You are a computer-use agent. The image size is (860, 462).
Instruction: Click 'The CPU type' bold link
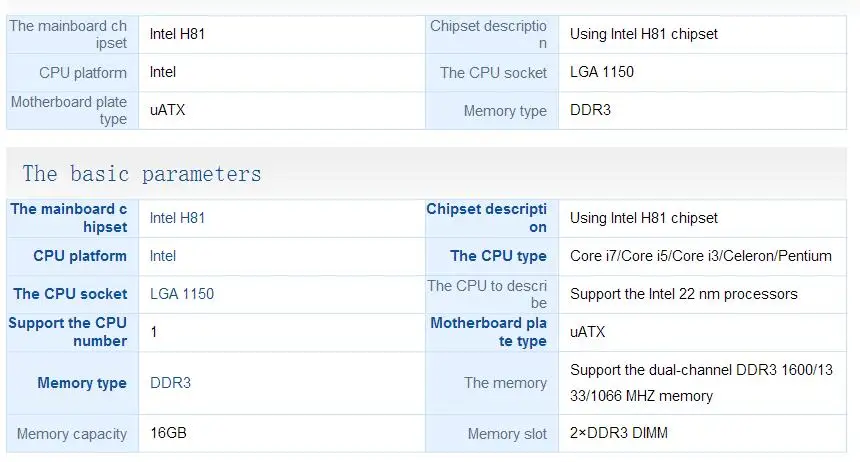pos(499,256)
